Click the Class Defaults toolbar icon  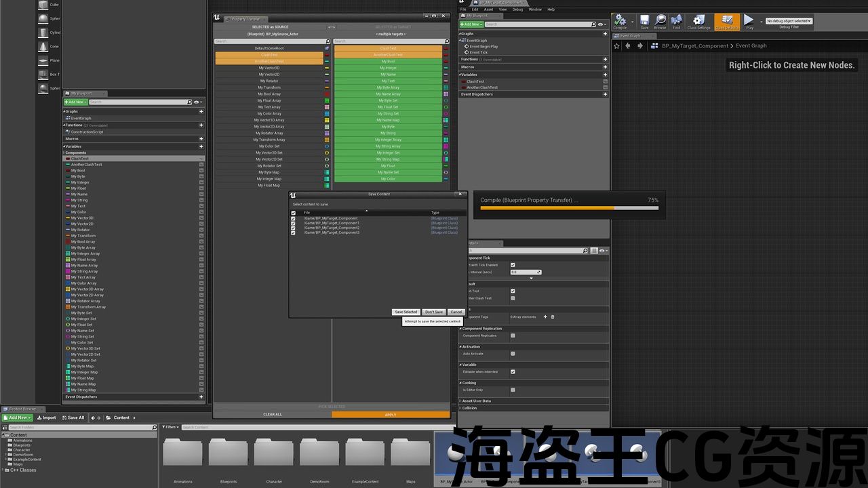point(726,21)
